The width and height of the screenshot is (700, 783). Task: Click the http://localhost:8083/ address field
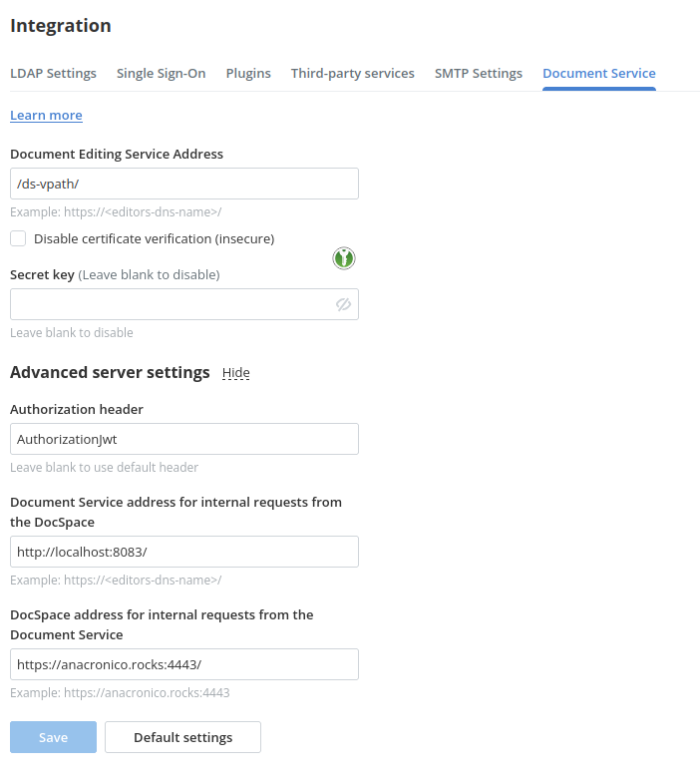coord(183,552)
